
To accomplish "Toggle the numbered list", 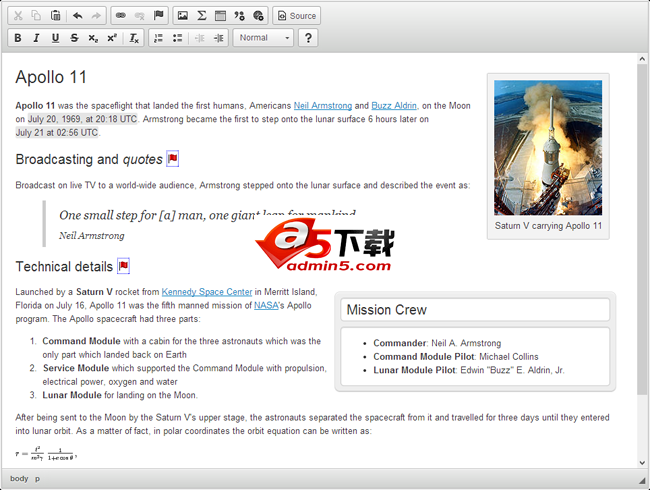I will coord(158,38).
